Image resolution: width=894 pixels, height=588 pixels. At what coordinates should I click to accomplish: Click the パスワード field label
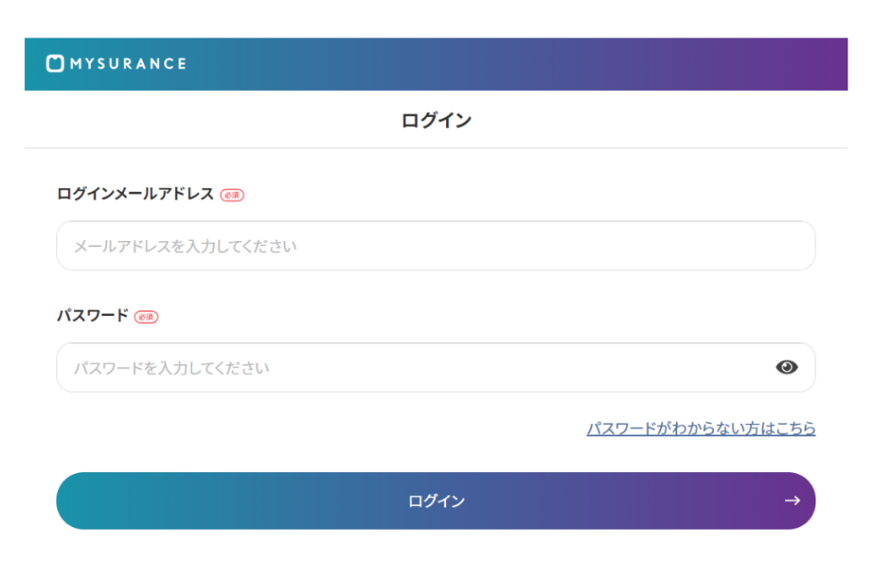[x=93, y=316]
